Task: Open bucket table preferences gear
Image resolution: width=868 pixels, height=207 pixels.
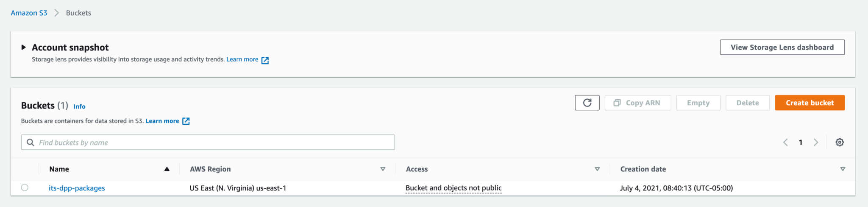Action: click(840, 143)
